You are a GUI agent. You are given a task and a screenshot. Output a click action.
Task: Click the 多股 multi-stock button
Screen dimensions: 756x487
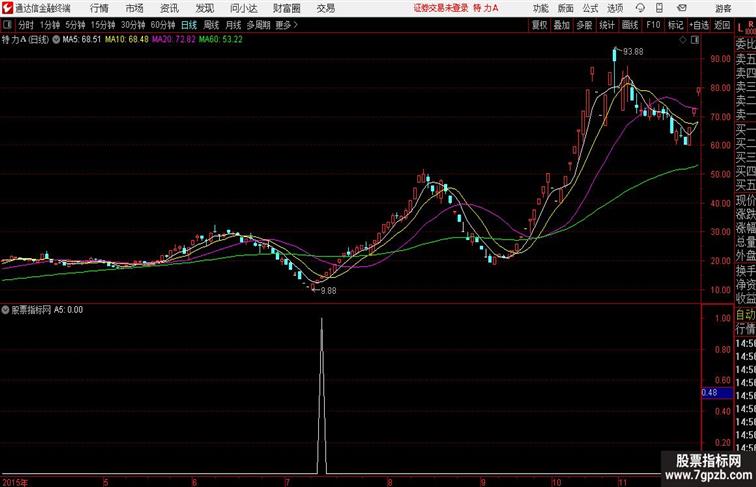tap(584, 25)
